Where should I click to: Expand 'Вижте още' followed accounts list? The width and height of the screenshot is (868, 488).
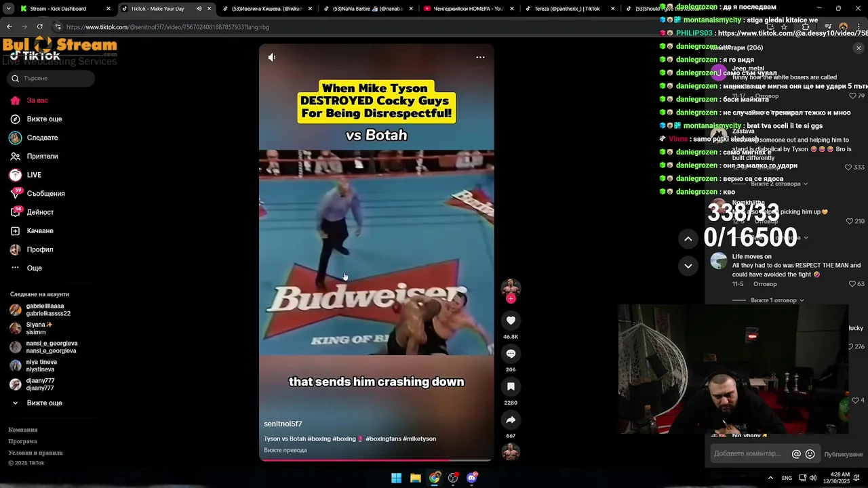pos(44,403)
